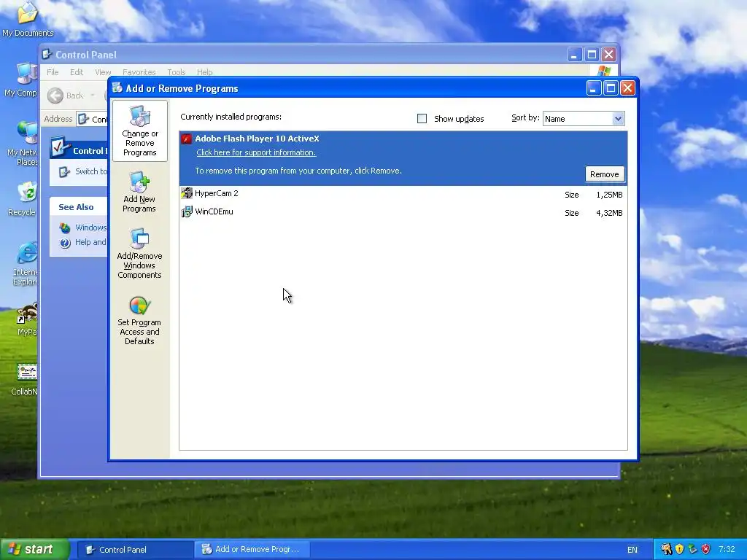Open the Favorites menu in Control Panel
747x560 pixels.
pos(139,72)
